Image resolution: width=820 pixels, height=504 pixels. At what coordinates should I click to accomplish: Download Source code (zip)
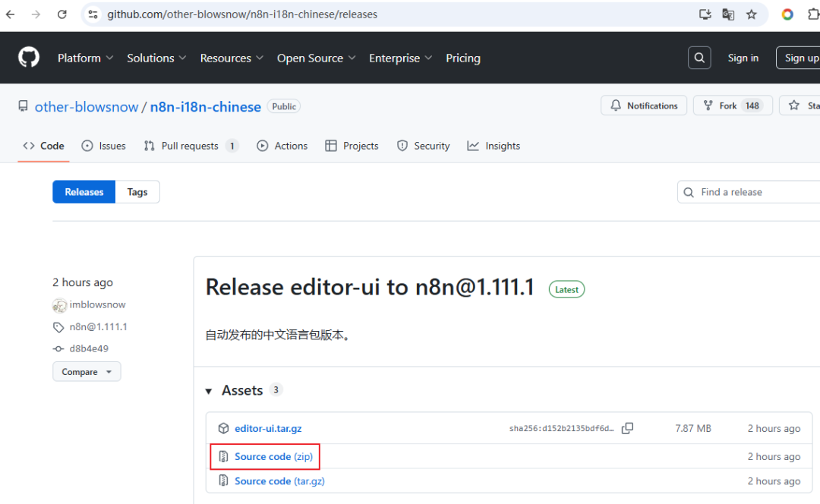point(273,456)
